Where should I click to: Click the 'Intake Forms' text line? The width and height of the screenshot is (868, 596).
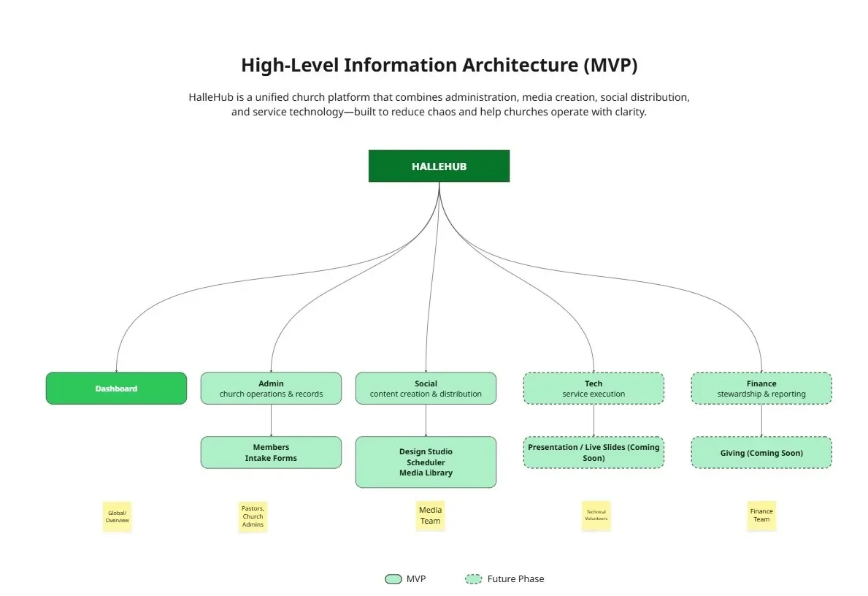tap(272, 458)
